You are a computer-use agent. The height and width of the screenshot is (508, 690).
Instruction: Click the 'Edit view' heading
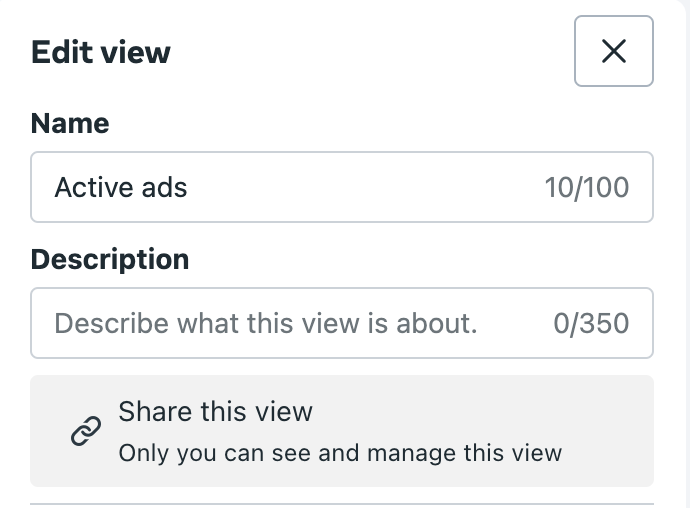click(101, 52)
